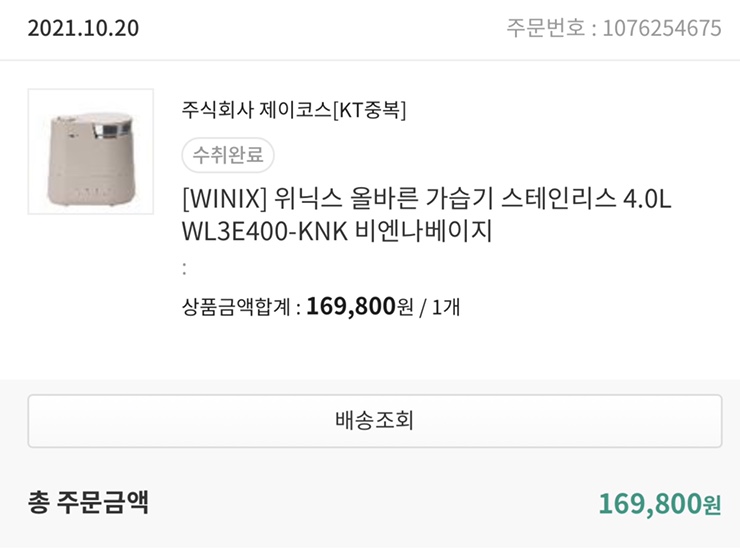The image size is (740, 550).
Task: Click the 배송조회 delivery tracking button
Action: coord(375,421)
